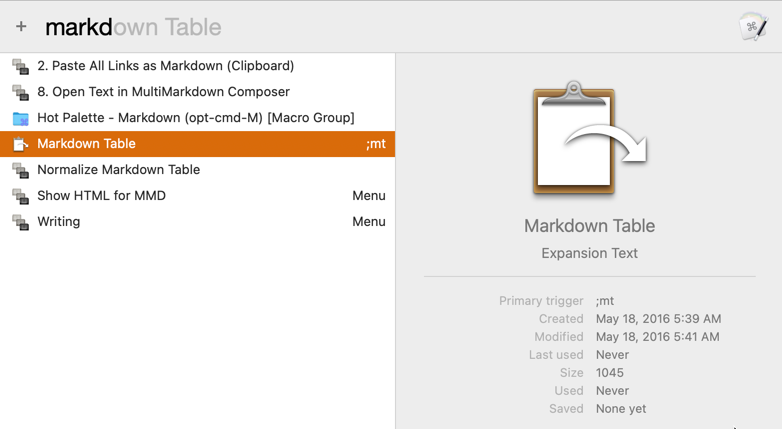This screenshot has height=429, width=782.
Task: Click the Show HTML for MMD macro icon
Action: [x=20, y=196]
